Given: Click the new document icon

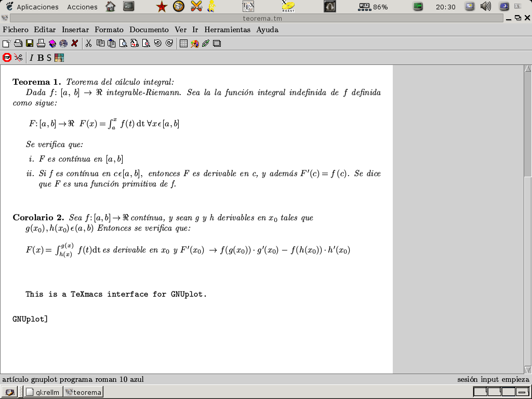Looking at the screenshot, I should click(x=6, y=44).
